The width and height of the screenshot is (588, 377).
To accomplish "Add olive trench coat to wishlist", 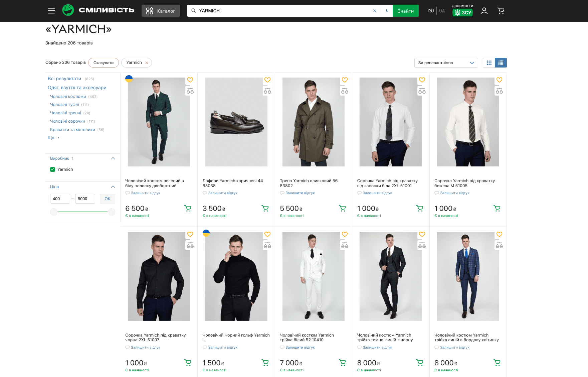I will click(x=345, y=80).
